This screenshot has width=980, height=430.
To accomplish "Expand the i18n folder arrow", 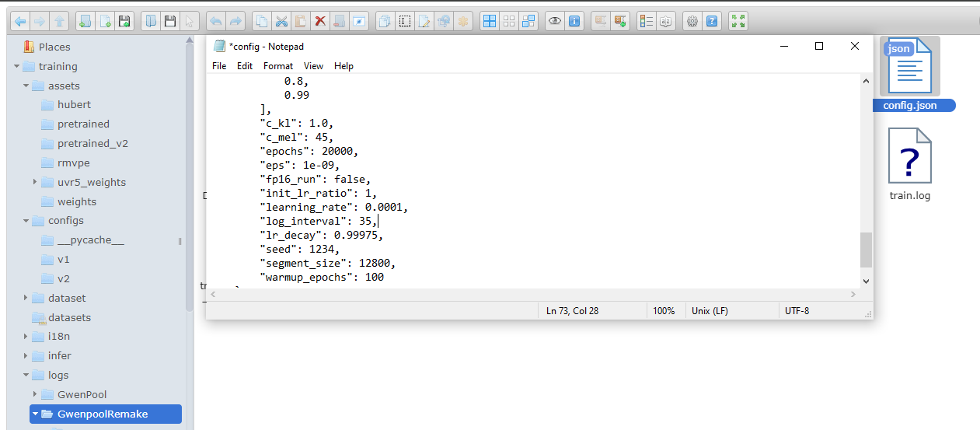I will tap(26, 337).
